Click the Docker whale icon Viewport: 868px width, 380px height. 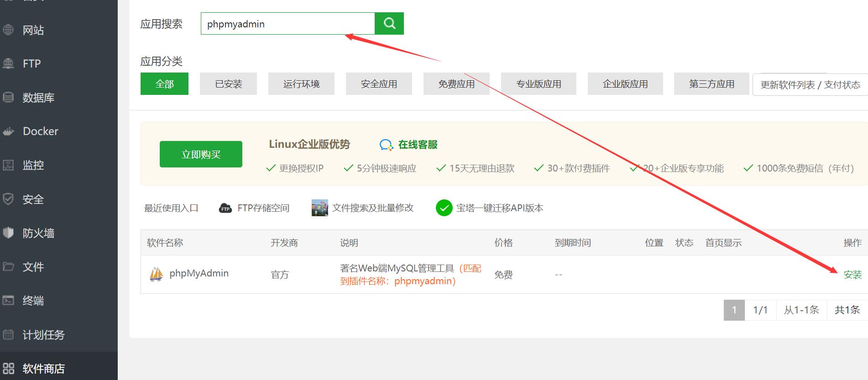pyautogui.click(x=8, y=131)
